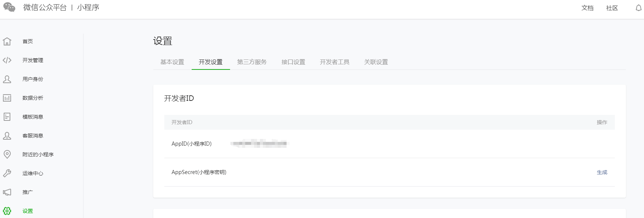This screenshot has width=644, height=218.
Task: Click the 附近的小程序 location pin icon
Action: (7, 154)
